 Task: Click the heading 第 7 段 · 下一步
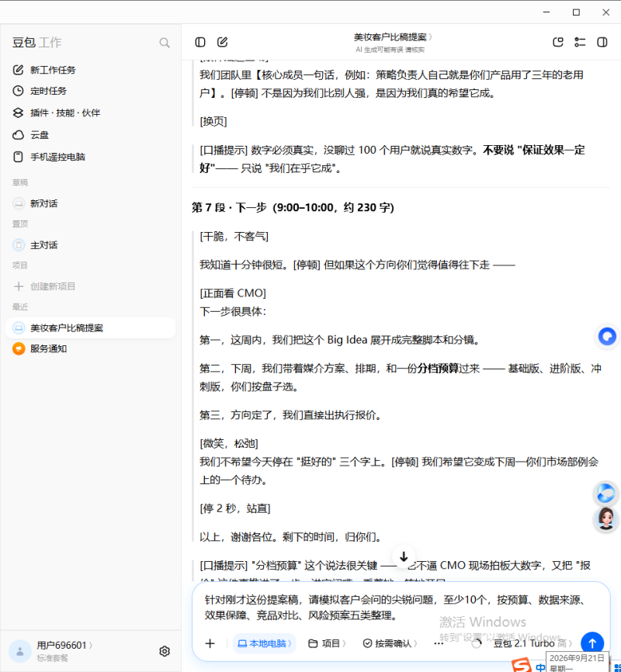click(293, 208)
